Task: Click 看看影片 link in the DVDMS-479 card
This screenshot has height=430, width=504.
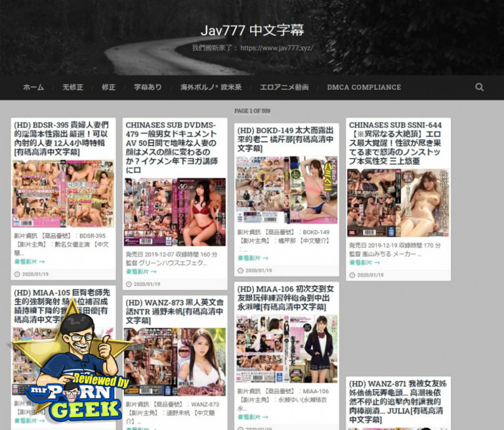Action: 140,272
